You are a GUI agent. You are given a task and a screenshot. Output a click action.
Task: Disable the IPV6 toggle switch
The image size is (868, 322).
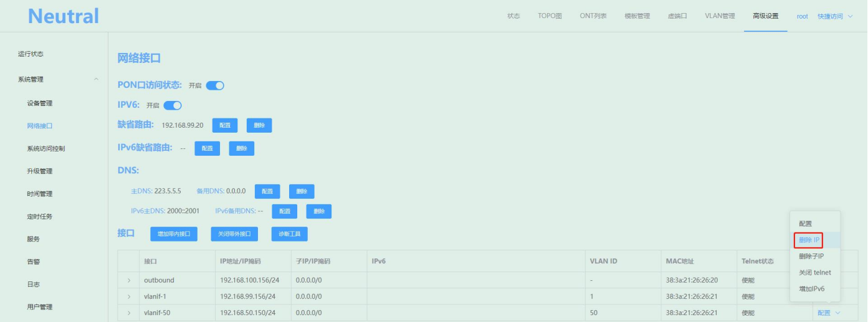[x=172, y=105]
